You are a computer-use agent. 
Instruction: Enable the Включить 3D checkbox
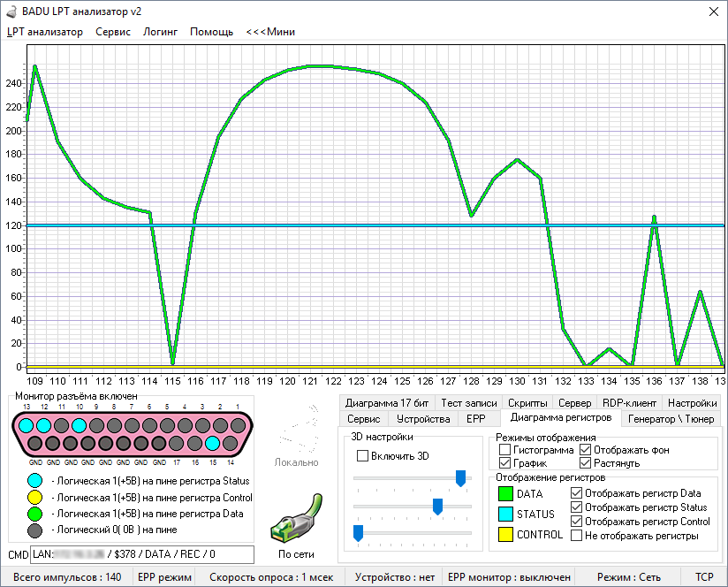click(x=362, y=455)
